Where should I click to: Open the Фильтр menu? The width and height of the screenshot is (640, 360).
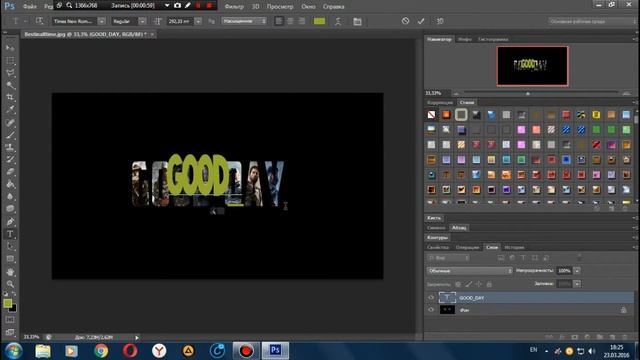point(234,7)
